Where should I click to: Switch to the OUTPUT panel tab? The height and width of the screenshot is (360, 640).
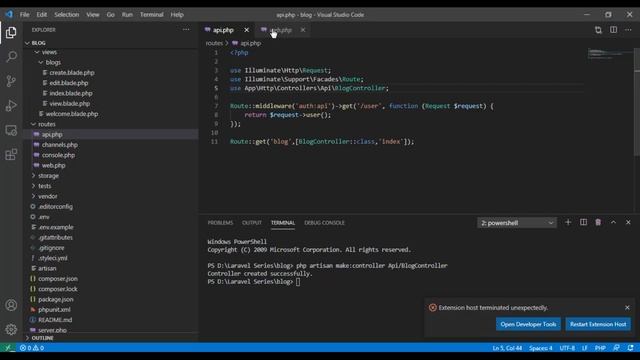coord(252,222)
